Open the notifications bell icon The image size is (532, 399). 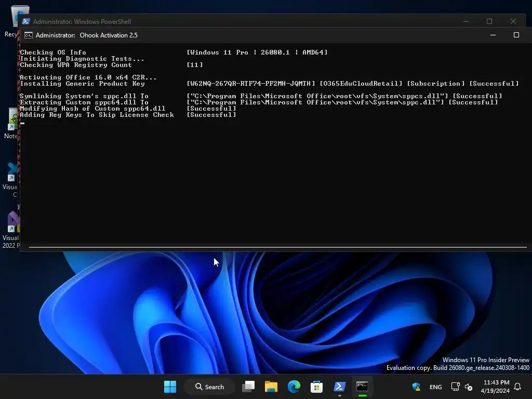518,387
